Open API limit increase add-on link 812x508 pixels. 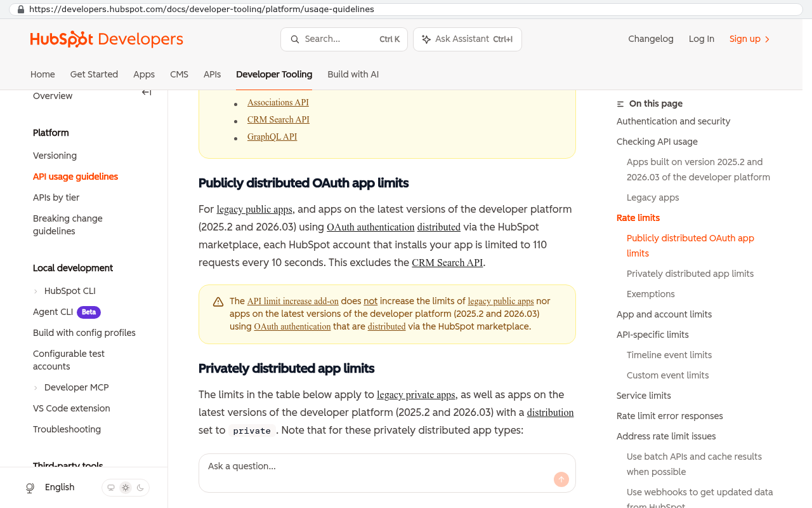tap(293, 301)
